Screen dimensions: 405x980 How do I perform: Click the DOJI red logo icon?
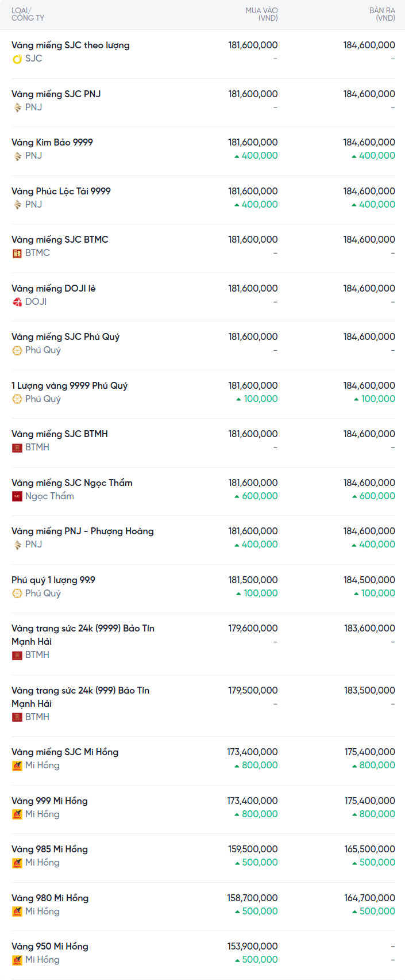17,302
